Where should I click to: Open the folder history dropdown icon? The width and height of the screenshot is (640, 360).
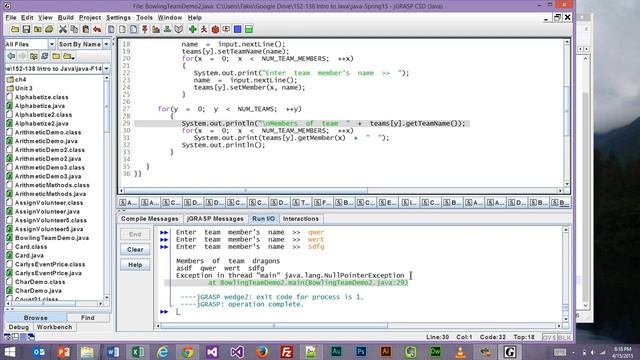coord(69,56)
